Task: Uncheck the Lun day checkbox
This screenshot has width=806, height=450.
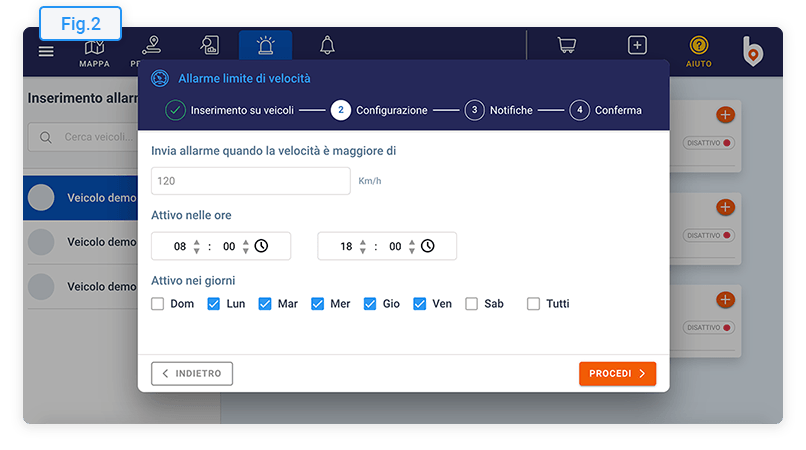Action: point(214,304)
